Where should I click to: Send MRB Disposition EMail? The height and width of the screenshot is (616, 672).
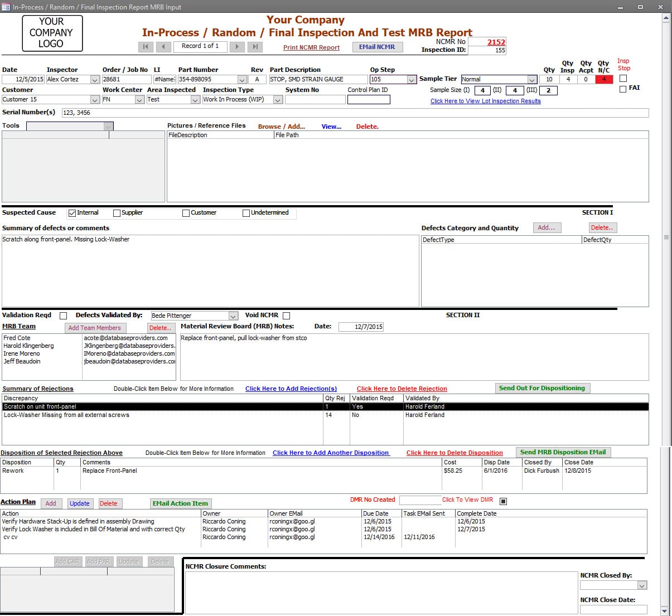(563, 452)
